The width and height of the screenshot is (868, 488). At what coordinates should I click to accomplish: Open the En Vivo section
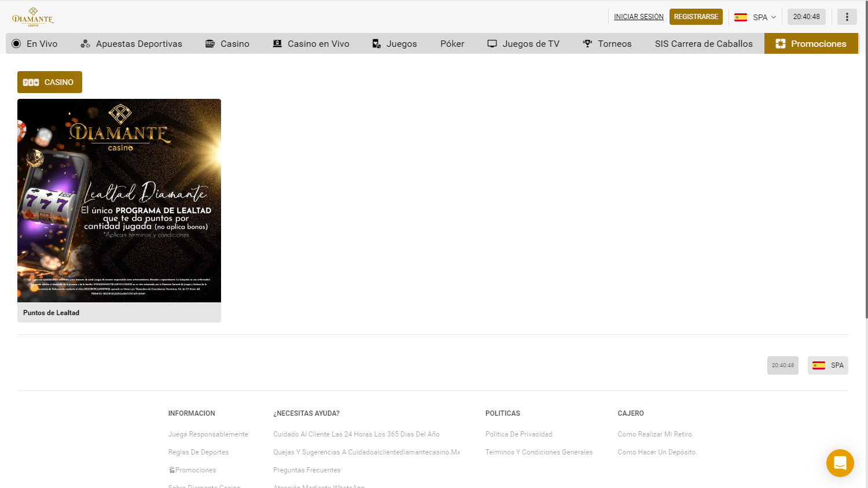(x=35, y=43)
